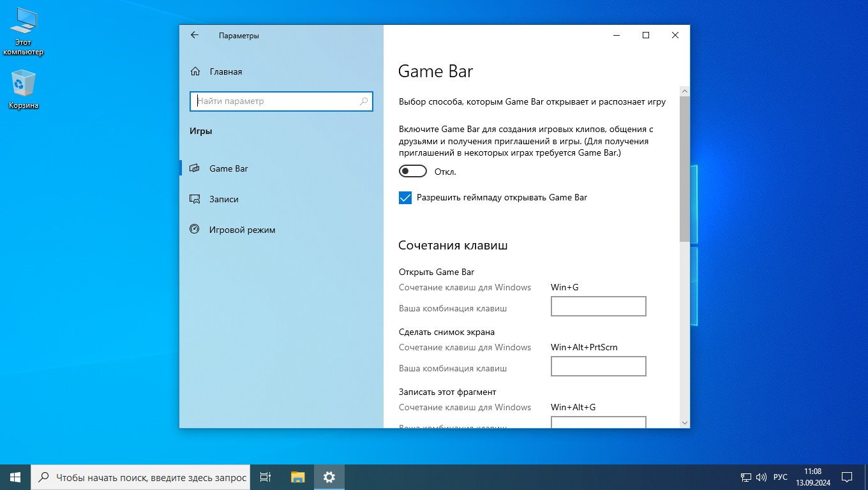
Task: Click the scrollbar up arrow
Action: pyautogui.click(x=684, y=91)
